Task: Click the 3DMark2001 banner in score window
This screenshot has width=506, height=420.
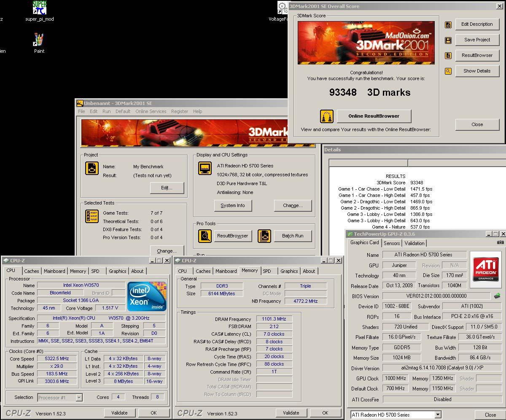Action: coord(366,43)
